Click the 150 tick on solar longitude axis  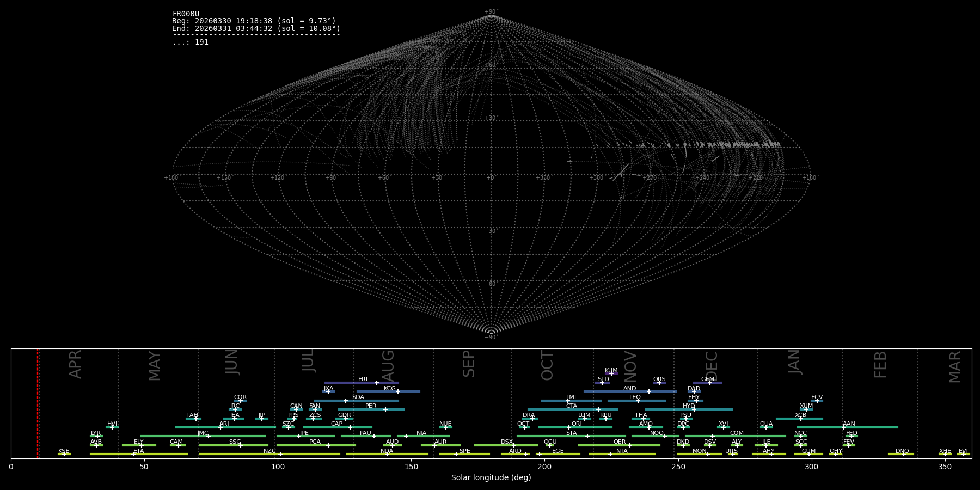411,467
